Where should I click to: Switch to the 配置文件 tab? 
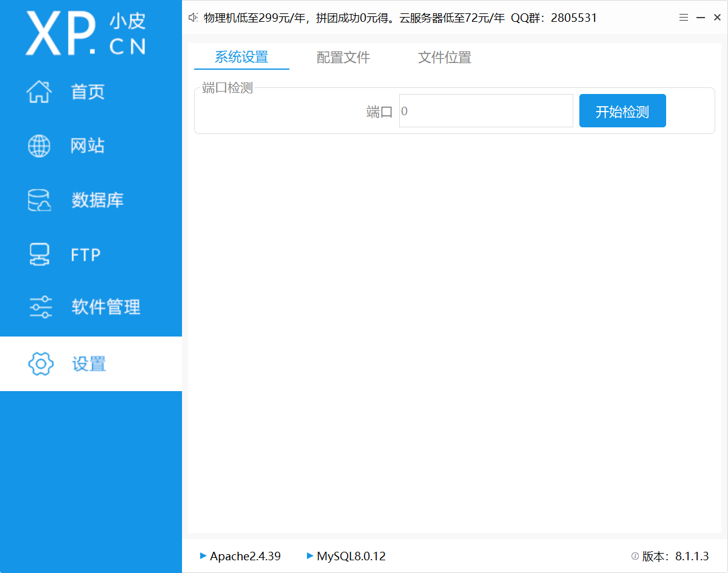click(343, 58)
